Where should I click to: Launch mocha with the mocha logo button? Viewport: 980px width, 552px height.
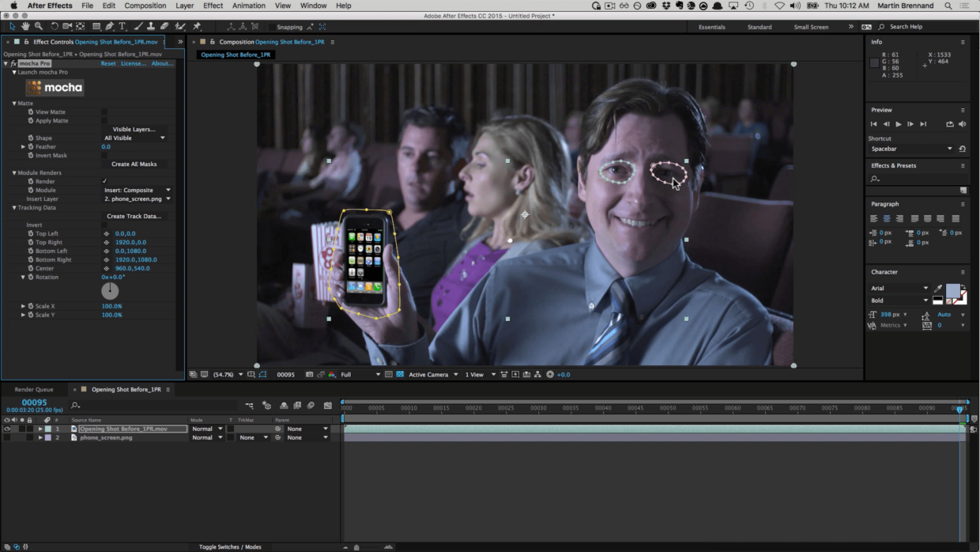pyautogui.click(x=55, y=88)
